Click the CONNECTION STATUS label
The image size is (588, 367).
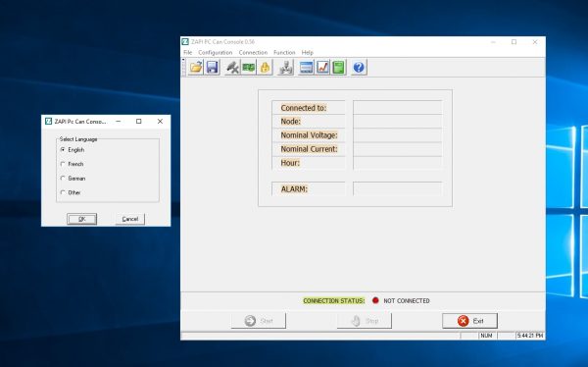point(334,301)
